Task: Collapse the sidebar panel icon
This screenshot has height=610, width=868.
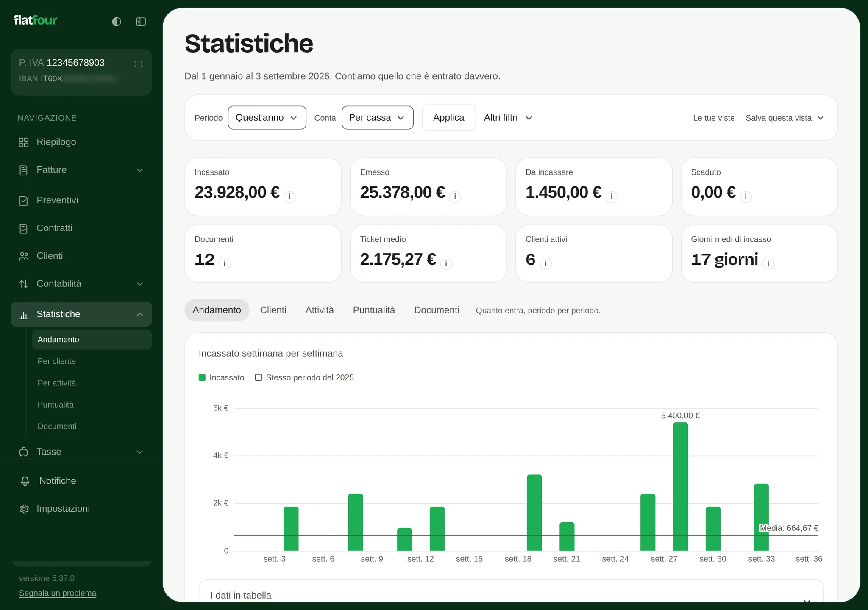Action: click(x=141, y=22)
